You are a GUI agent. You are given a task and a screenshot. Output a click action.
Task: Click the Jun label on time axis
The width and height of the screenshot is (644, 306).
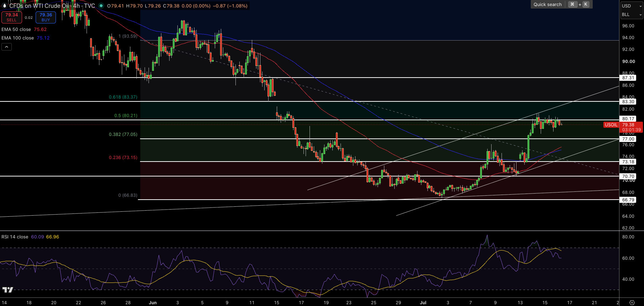[x=153, y=303]
